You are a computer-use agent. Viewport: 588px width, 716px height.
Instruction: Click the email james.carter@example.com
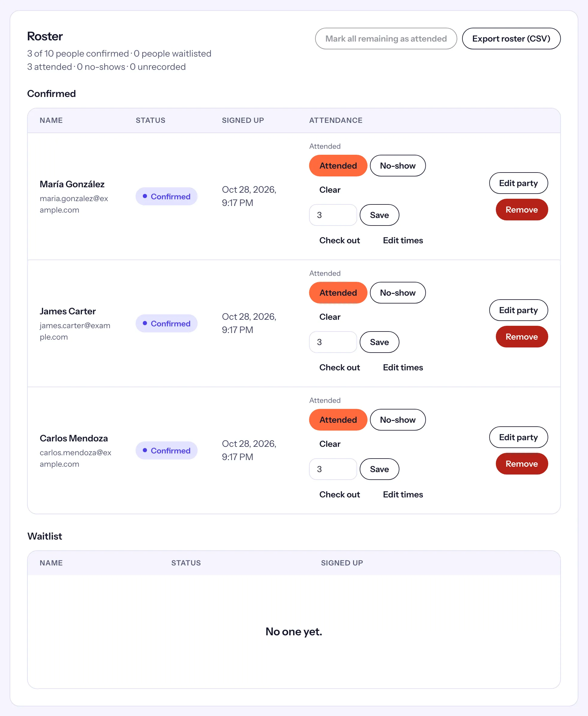[75, 331]
